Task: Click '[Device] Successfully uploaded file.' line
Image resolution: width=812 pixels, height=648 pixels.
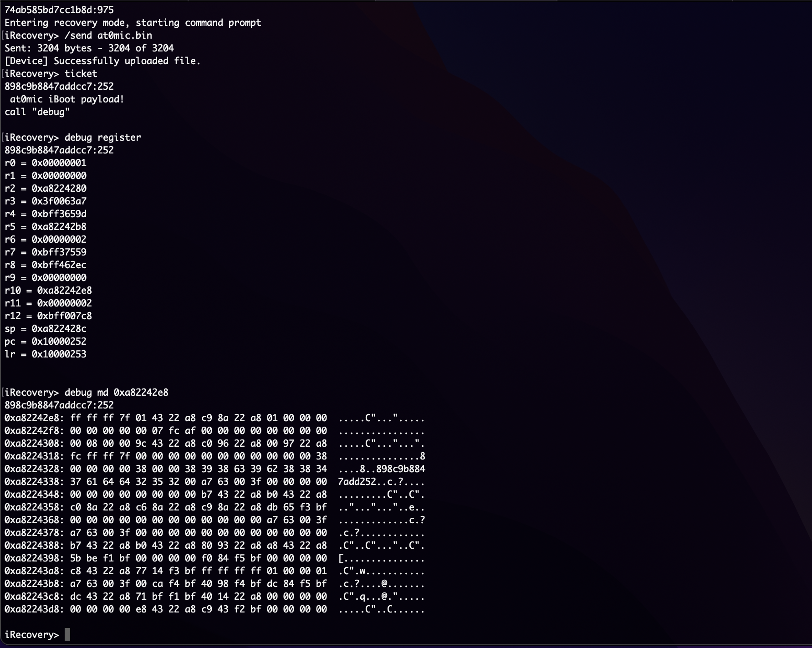Action: point(103,61)
